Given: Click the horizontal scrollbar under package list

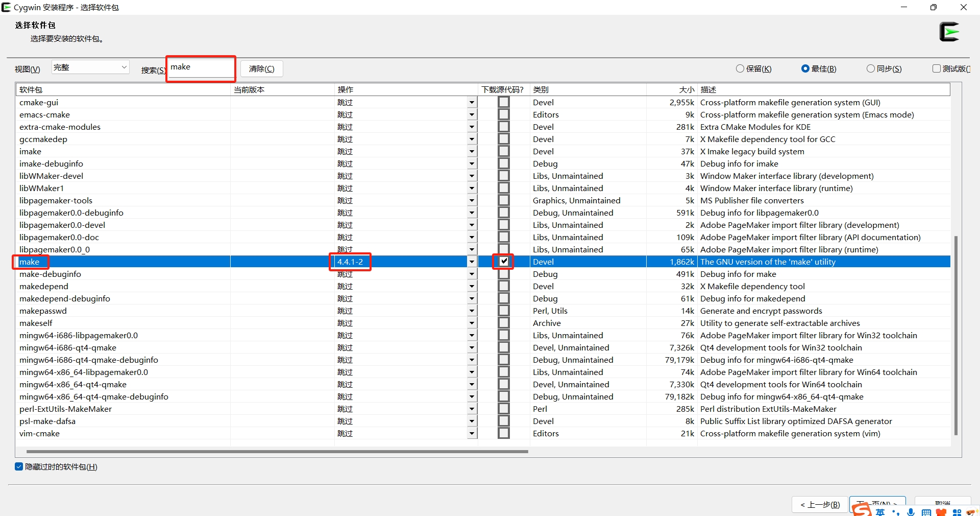Looking at the screenshot, I should (x=277, y=452).
